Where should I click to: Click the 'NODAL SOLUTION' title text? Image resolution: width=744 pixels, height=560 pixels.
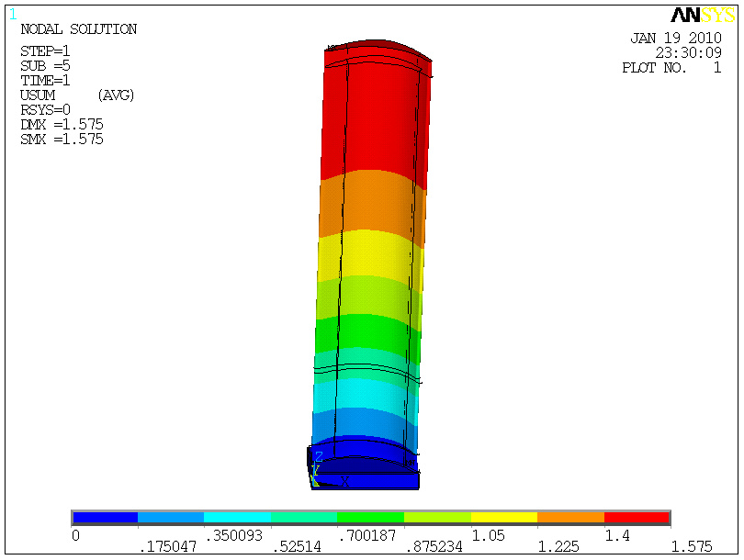79,29
